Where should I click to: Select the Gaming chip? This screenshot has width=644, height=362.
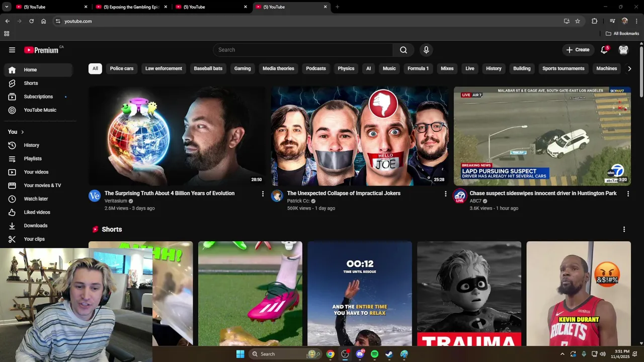(x=243, y=68)
